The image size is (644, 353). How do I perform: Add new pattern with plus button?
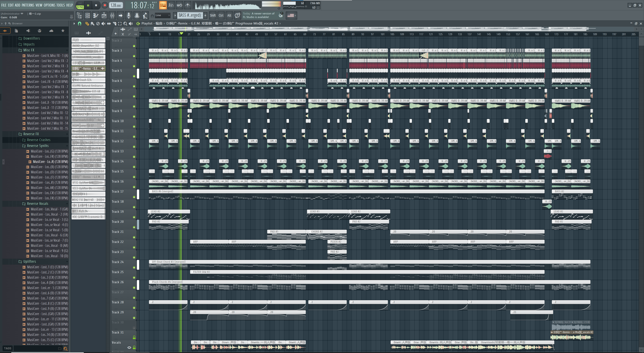205,15
